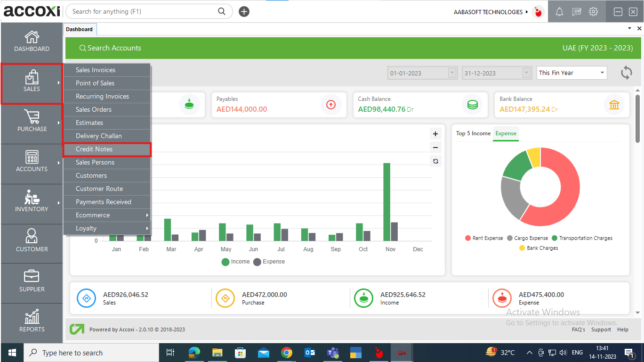Image resolution: width=644 pixels, height=362 pixels.
Task: Open the Reports chart icon
Action: click(x=32, y=317)
